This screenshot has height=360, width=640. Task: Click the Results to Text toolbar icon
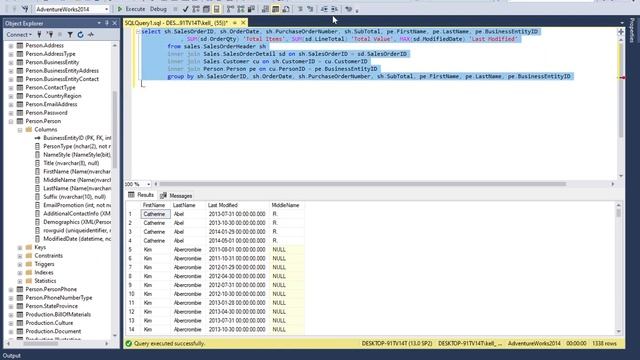point(265,9)
